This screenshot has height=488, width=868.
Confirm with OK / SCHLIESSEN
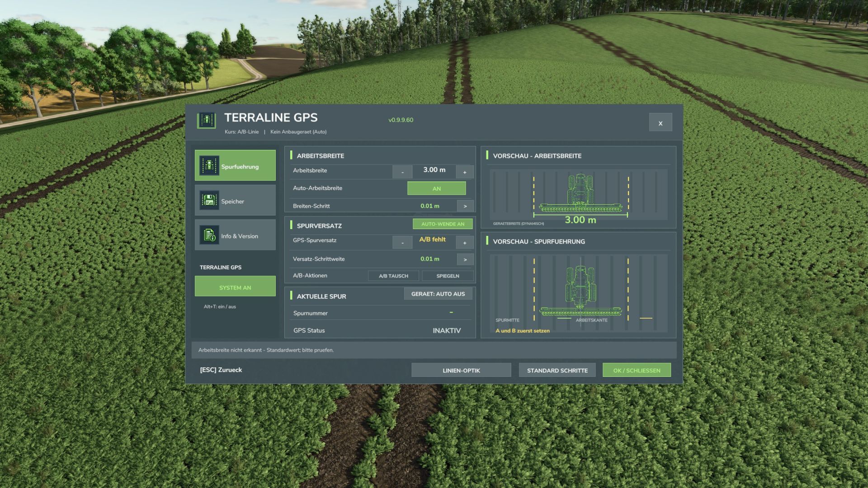point(637,370)
